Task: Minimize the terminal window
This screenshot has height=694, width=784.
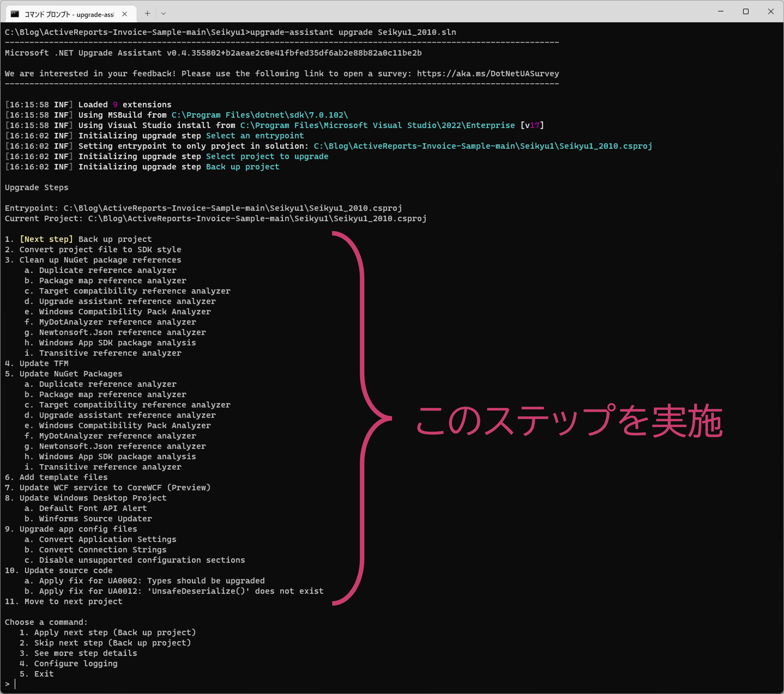Action: (x=721, y=11)
